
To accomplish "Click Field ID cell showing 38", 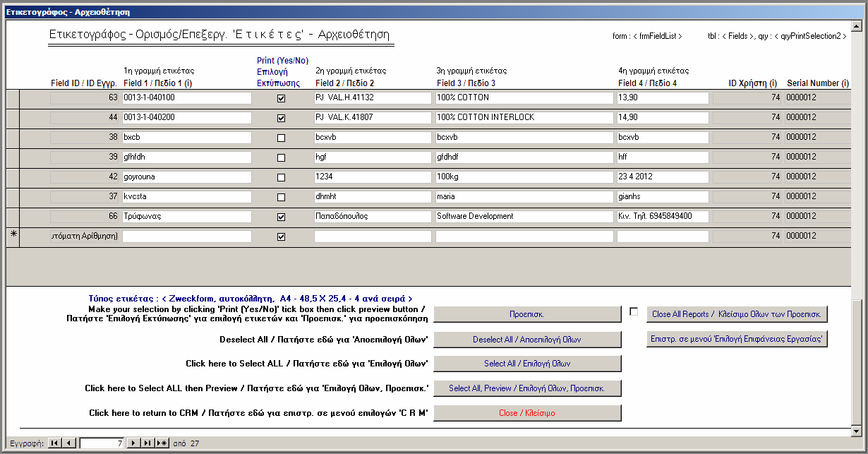I will (84, 138).
